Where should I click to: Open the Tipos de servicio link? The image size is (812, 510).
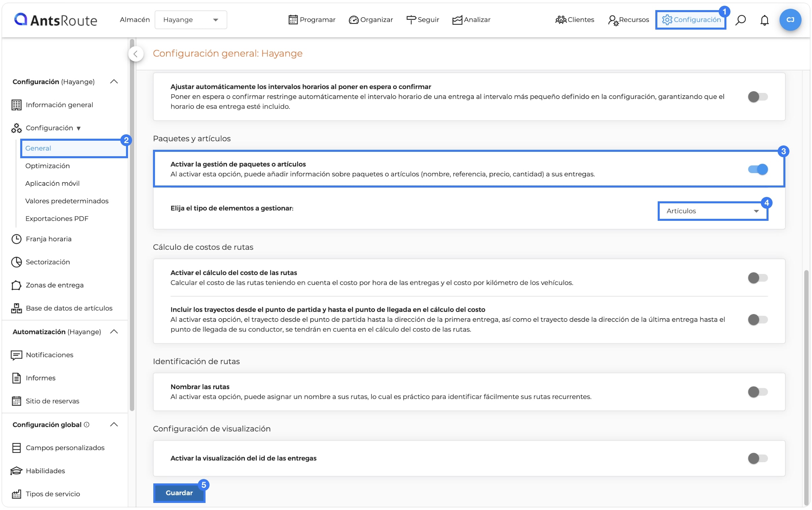tap(53, 494)
